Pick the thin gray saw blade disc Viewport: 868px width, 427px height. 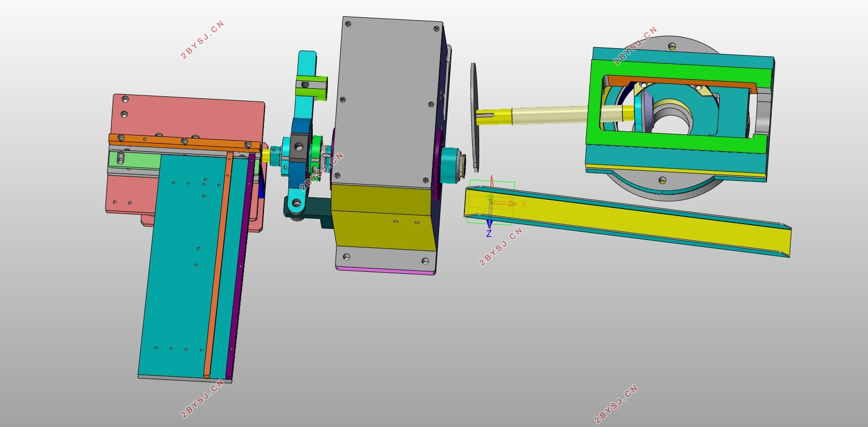coord(474,118)
